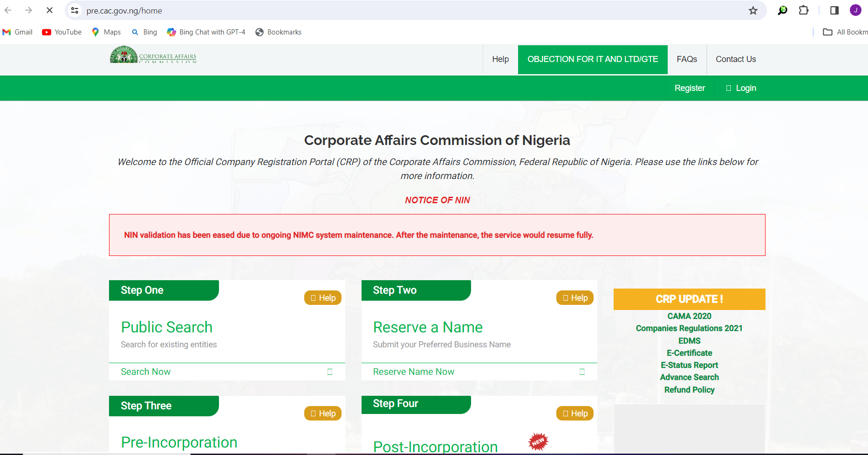The height and width of the screenshot is (455, 868).
Task: Click Search Now under Public Search
Action: pos(146,372)
